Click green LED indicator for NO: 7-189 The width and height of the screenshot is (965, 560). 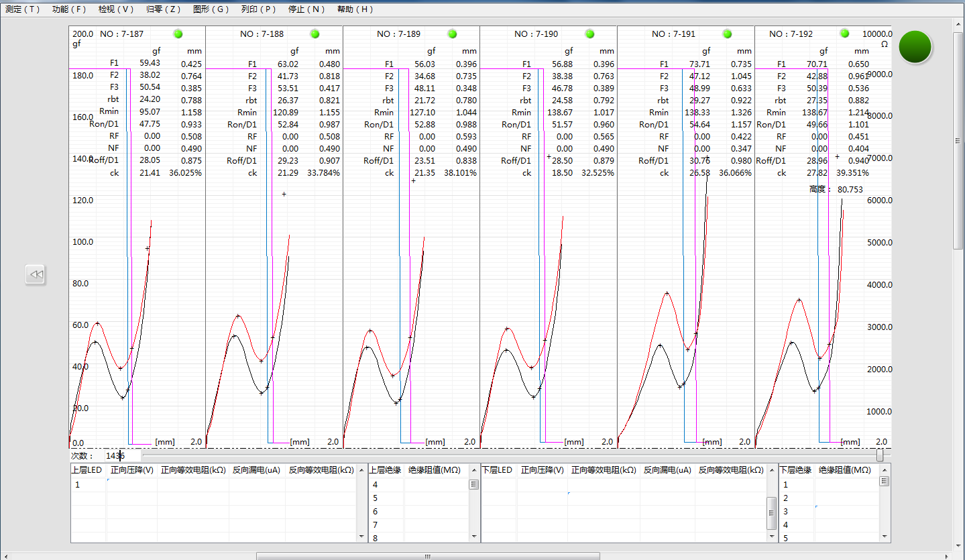pyautogui.click(x=452, y=34)
